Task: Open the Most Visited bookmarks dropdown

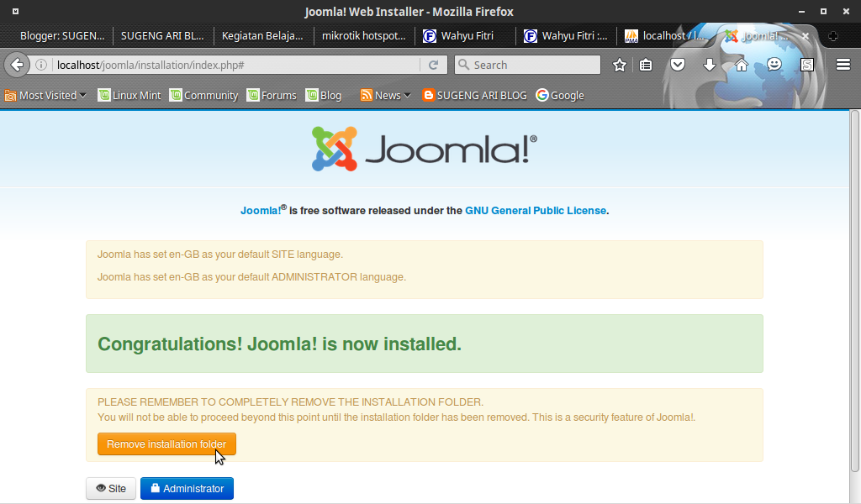Action: [46, 96]
